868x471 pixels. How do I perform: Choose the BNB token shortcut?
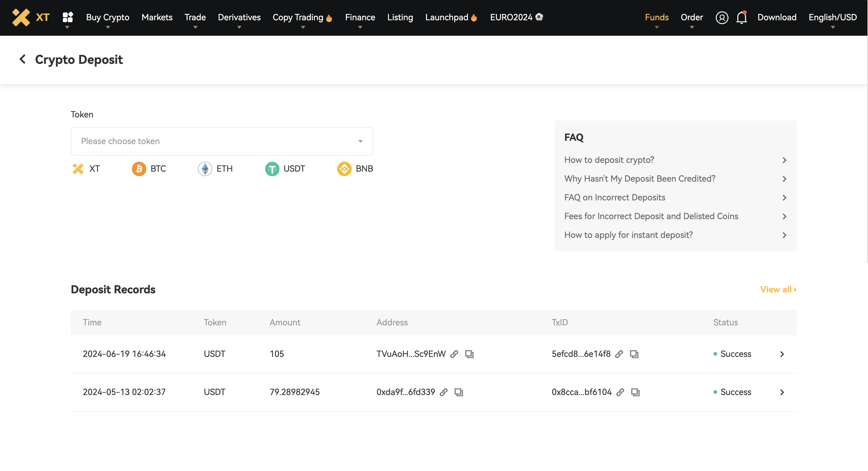(355, 169)
